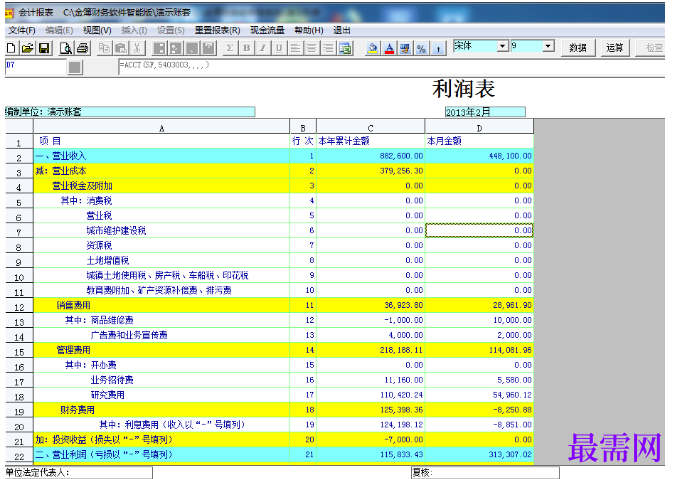Image resolution: width=680 pixels, height=479 pixels.
Task: Click the export-to-Excel table icon
Action: pos(345,48)
